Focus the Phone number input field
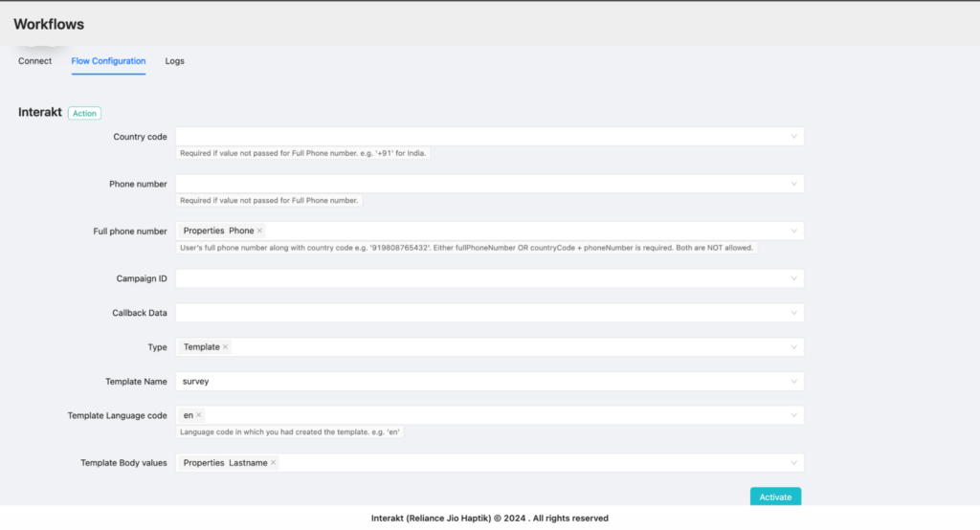Viewport: 980px width, 530px height. tap(489, 184)
